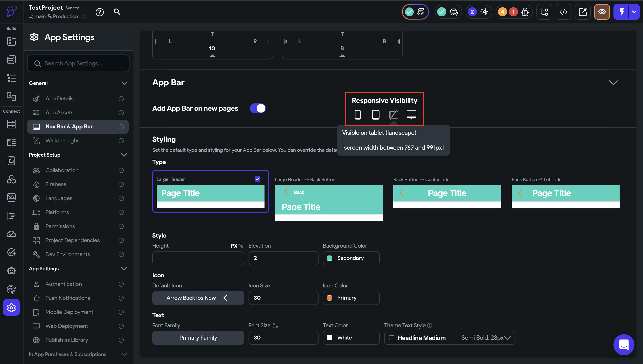Toggle desktop responsive visibility icon
Image resolution: width=643 pixels, height=364 pixels.
coord(411,114)
